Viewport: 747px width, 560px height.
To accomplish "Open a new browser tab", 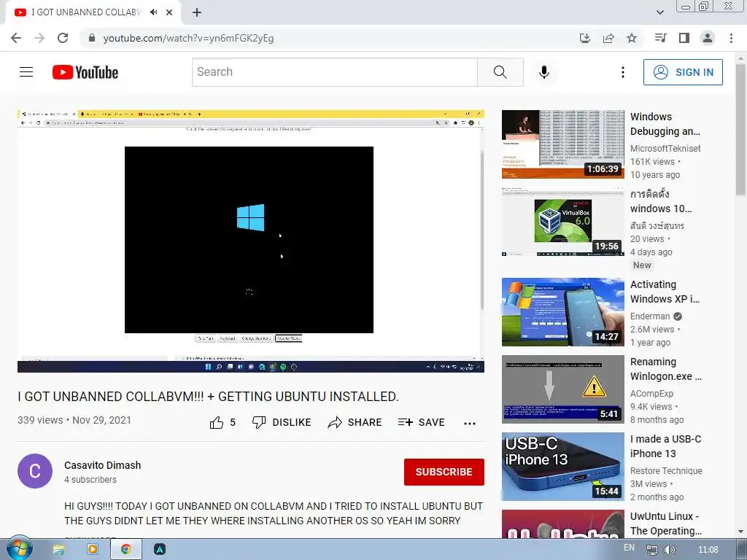I will (197, 12).
